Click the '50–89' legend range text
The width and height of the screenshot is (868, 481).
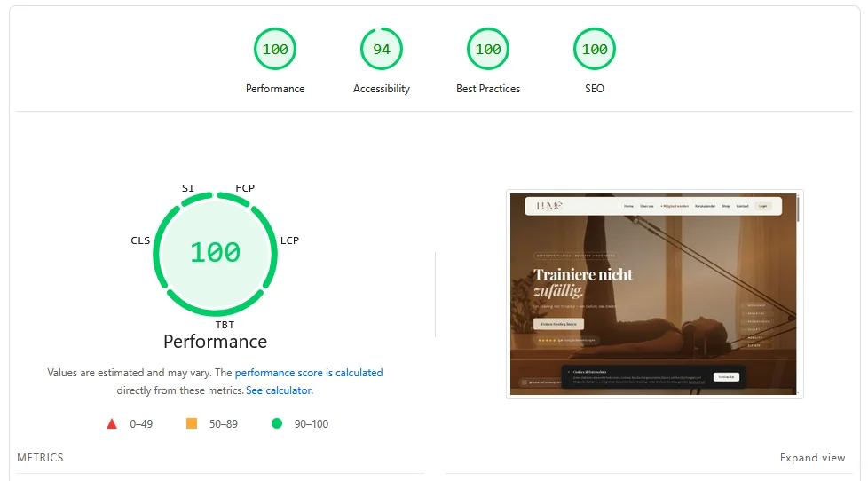point(224,424)
